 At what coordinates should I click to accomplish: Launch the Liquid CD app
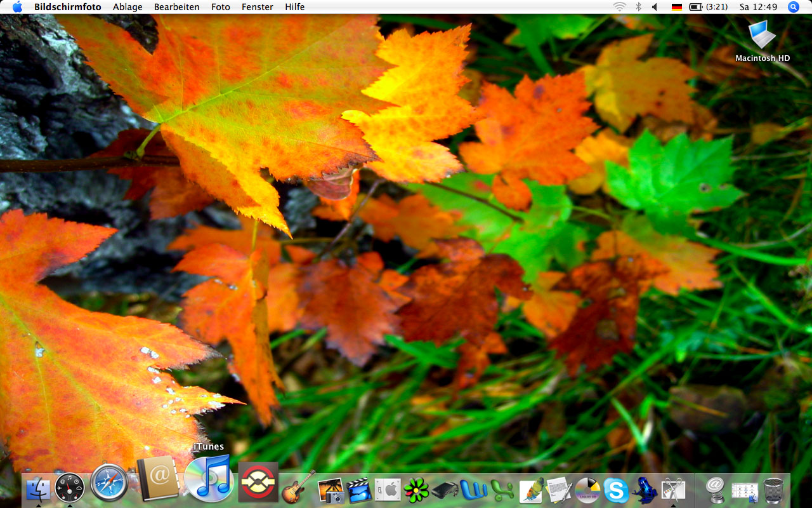click(587, 490)
